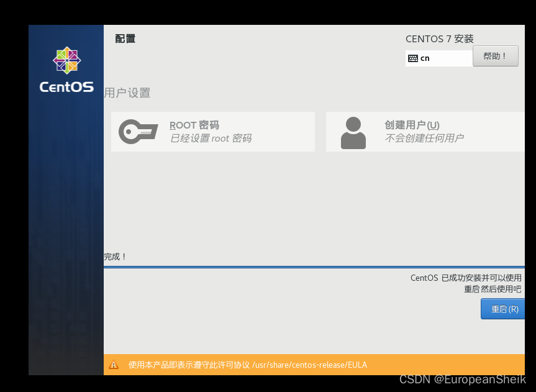Click the 用户设置 section heading
536x392 pixels.
tap(127, 93)
